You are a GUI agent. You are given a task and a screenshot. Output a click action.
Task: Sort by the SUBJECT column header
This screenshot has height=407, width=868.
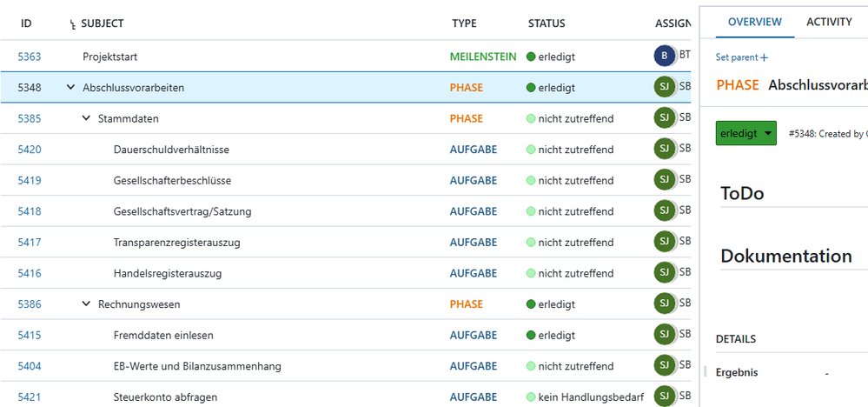click(103, 23)
